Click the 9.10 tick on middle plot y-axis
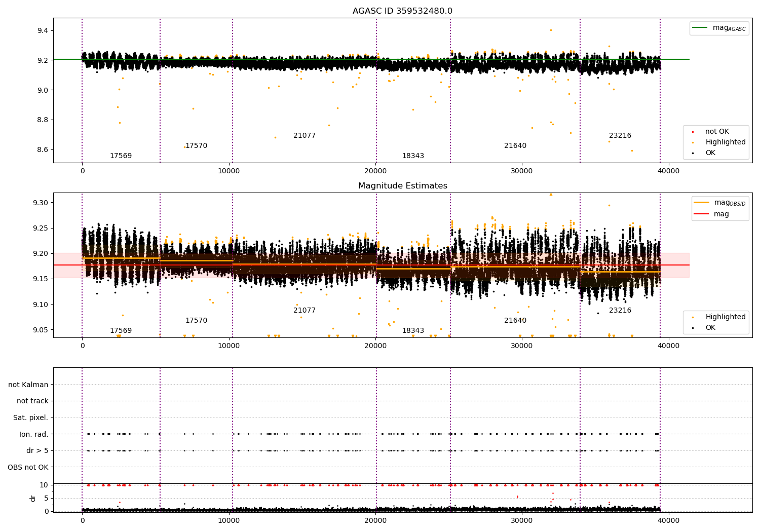Image resolution: width=760 pixels, height=532 pixels. tap(41, 305)
